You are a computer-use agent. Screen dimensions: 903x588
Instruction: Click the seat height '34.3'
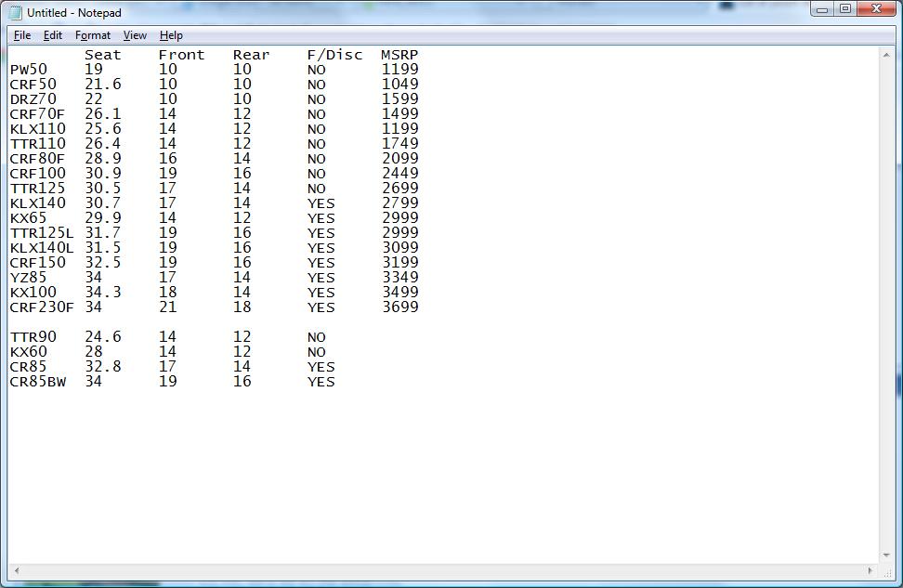click(x=103, y=292)
